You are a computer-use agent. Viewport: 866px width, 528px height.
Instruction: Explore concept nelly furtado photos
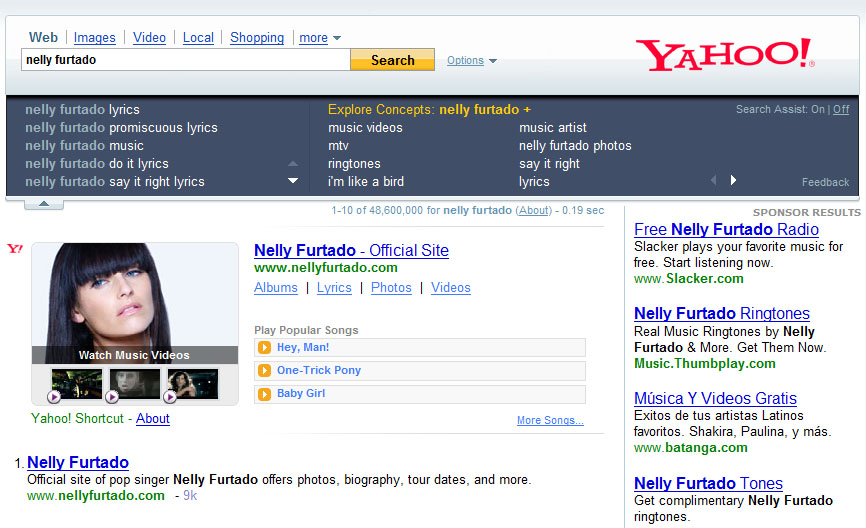(x=575, y=146)
